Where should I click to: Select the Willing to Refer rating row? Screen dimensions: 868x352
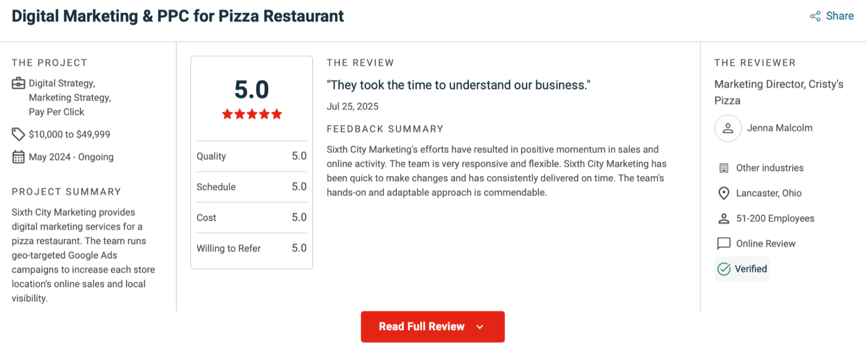coord(251,248)
